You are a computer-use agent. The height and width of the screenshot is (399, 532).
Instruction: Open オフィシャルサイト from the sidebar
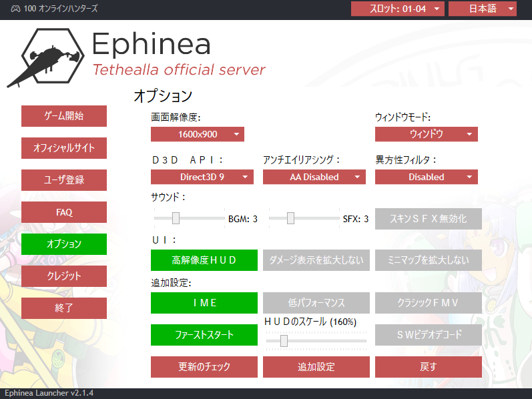tap(64, 148)
